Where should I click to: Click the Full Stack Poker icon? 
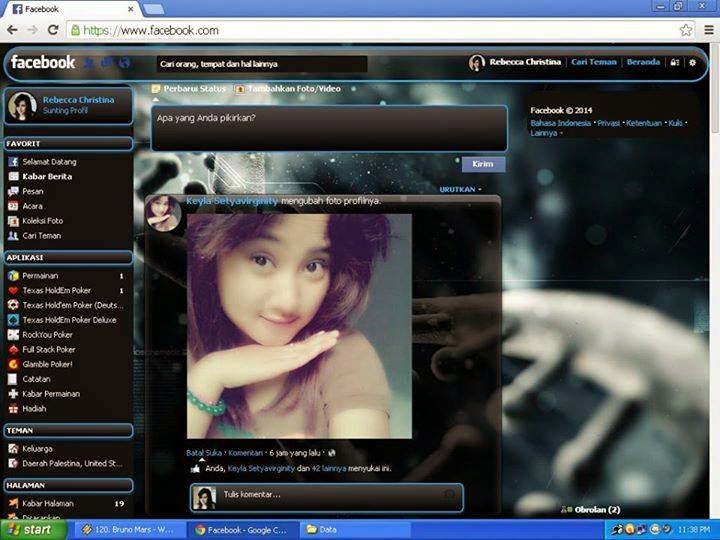pyautogui.click(x=13, y=349)
